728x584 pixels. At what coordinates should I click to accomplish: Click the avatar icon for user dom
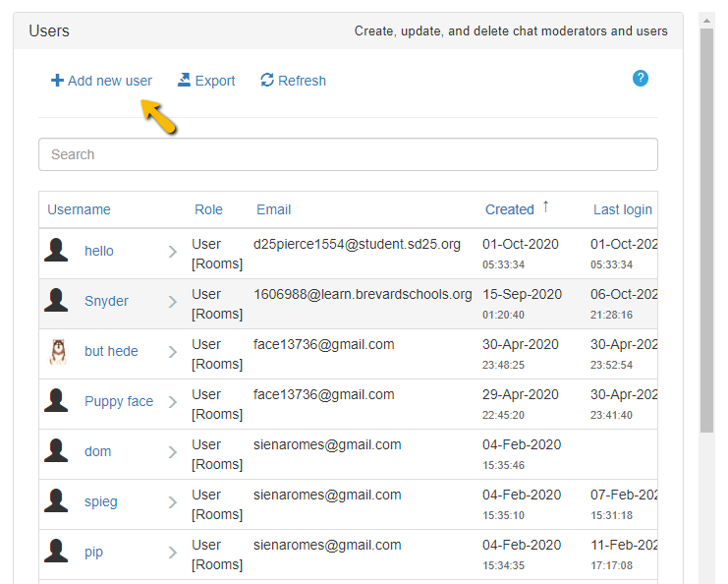[57, 452]
